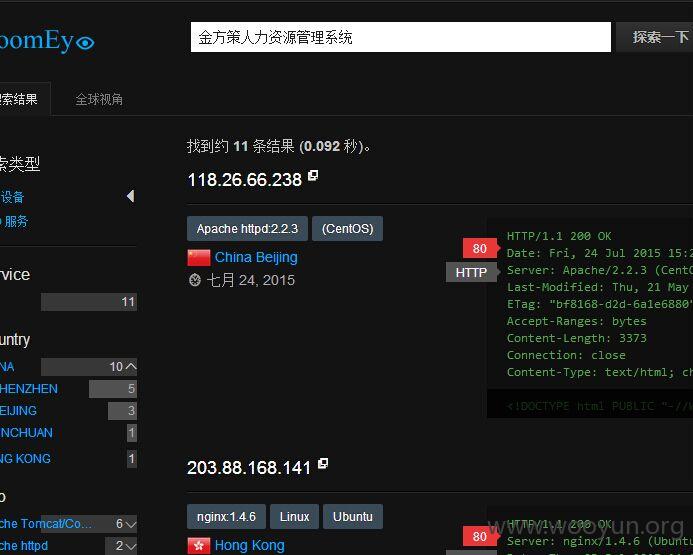Filter by SICHUAN region

pos(26,433)
